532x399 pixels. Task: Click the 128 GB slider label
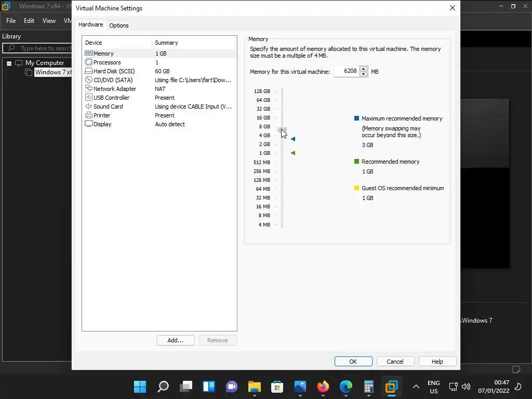[x=262, y=91]
